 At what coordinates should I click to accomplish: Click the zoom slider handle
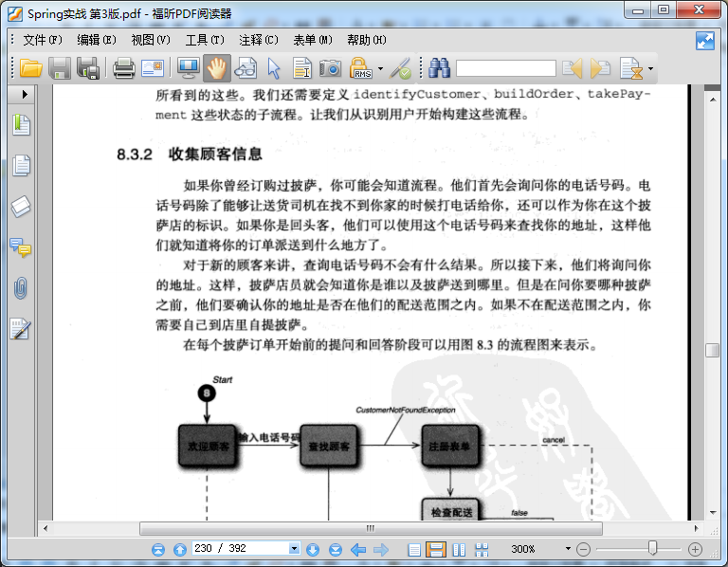(x=652, y=548)
